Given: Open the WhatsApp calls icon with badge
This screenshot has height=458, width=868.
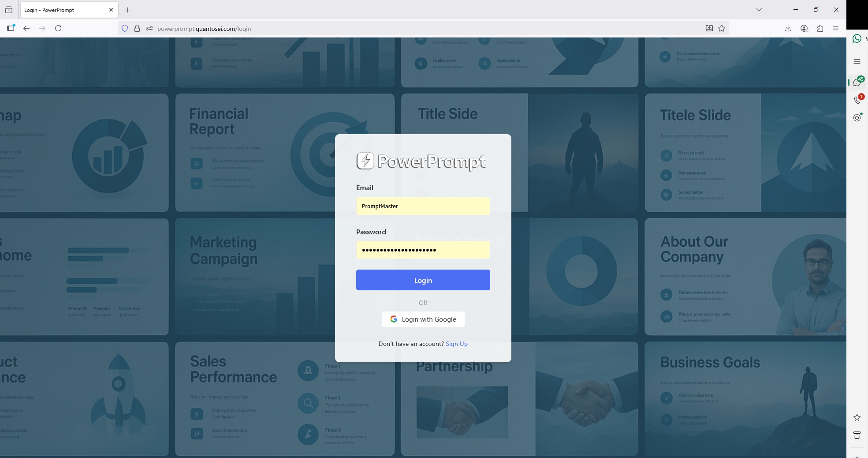Looking at the screenshot, I should [x=857, y=100].
